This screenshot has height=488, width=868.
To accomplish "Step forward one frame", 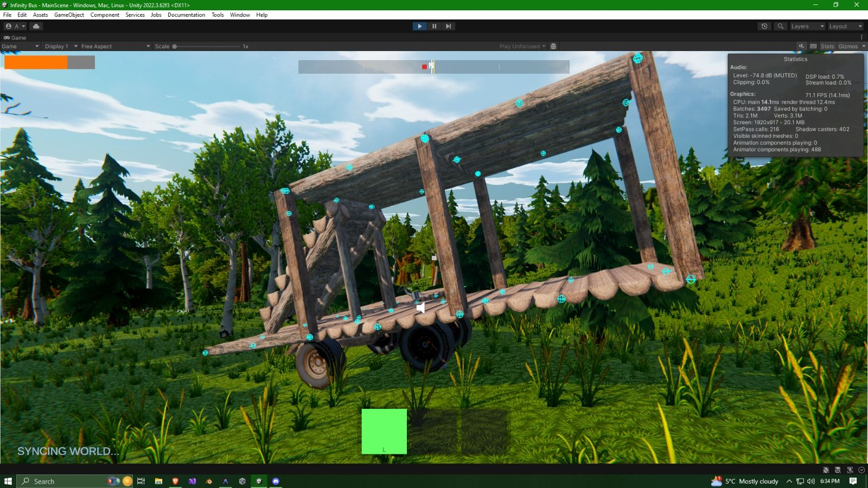I will coord(448,26).
